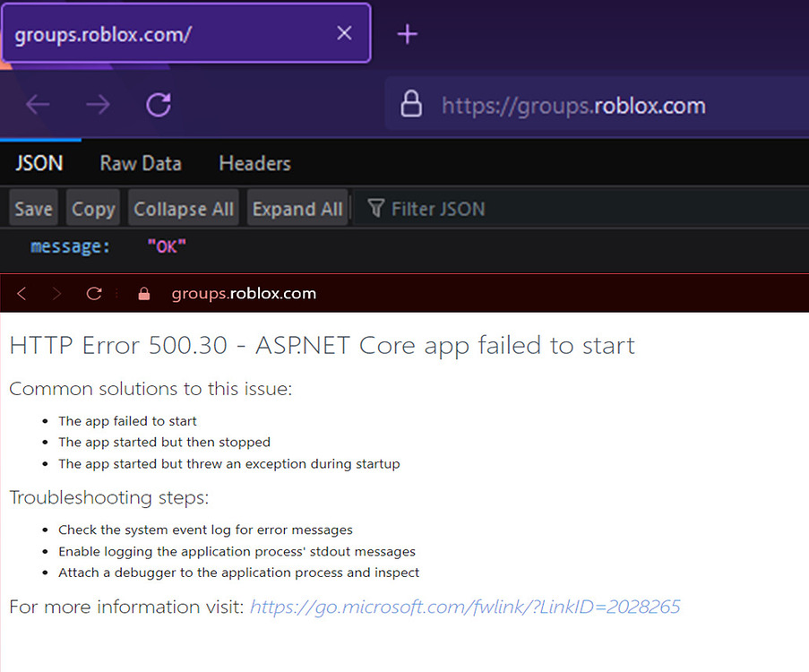Click the refresh icon on the dark red toolbar
809x672 pixels.
coord(93,293)
